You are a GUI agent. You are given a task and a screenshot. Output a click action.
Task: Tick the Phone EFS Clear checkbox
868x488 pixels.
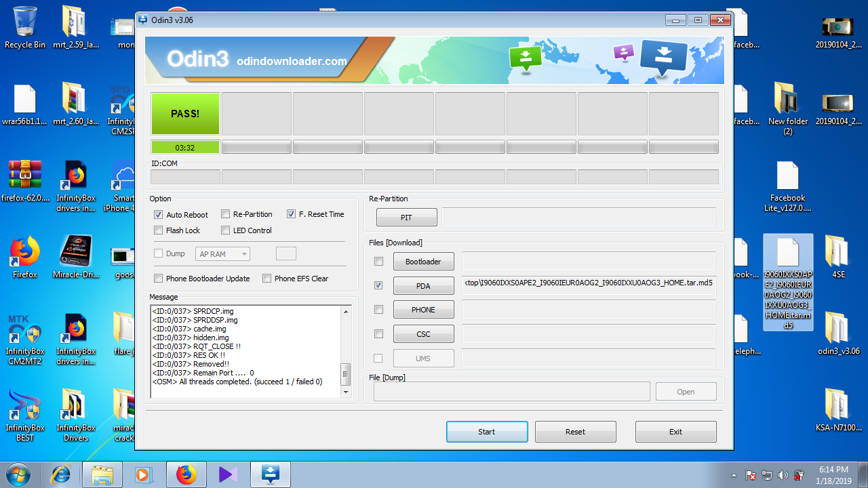tap(267, 279)
